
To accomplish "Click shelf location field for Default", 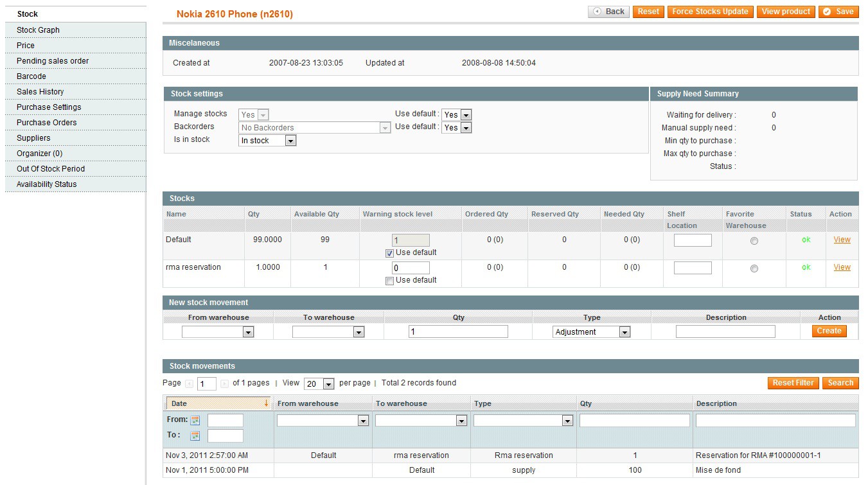I will [693, 240].
